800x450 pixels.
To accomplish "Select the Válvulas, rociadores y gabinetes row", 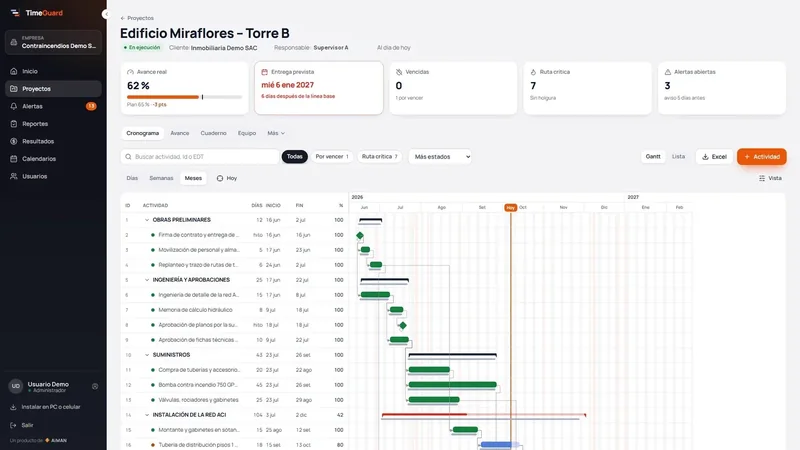I will (x=235, y=400).
